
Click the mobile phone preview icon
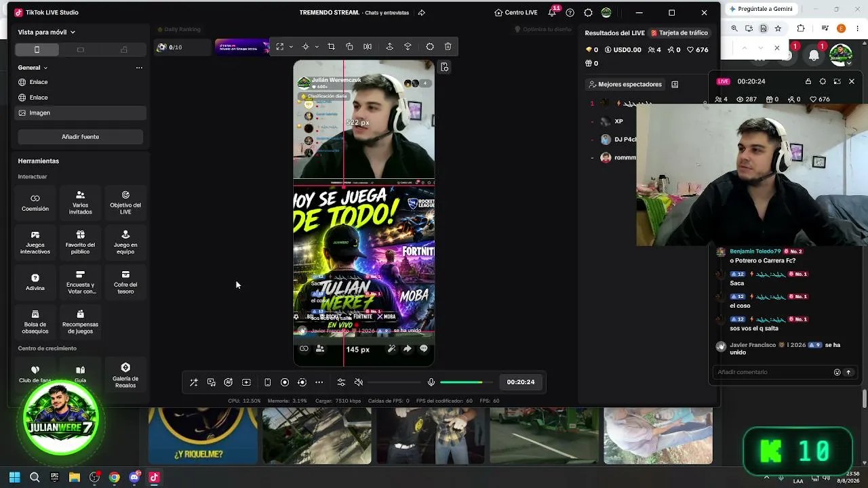267,382
